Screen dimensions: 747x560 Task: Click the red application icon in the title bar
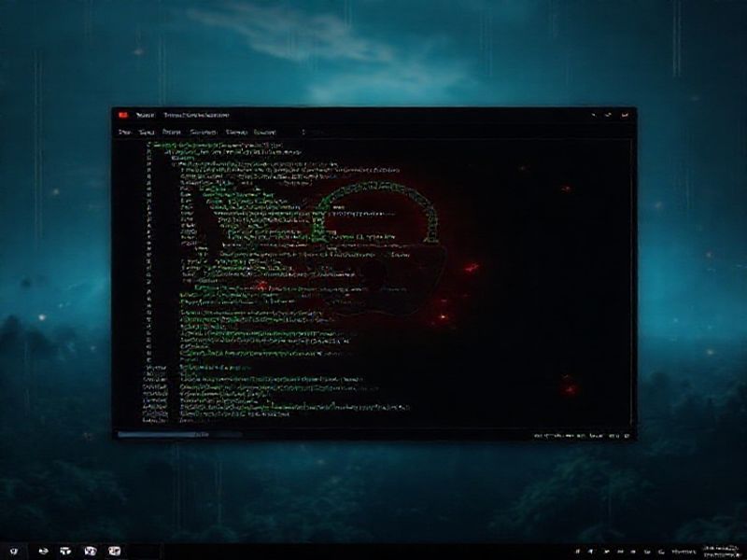point(123,115)
